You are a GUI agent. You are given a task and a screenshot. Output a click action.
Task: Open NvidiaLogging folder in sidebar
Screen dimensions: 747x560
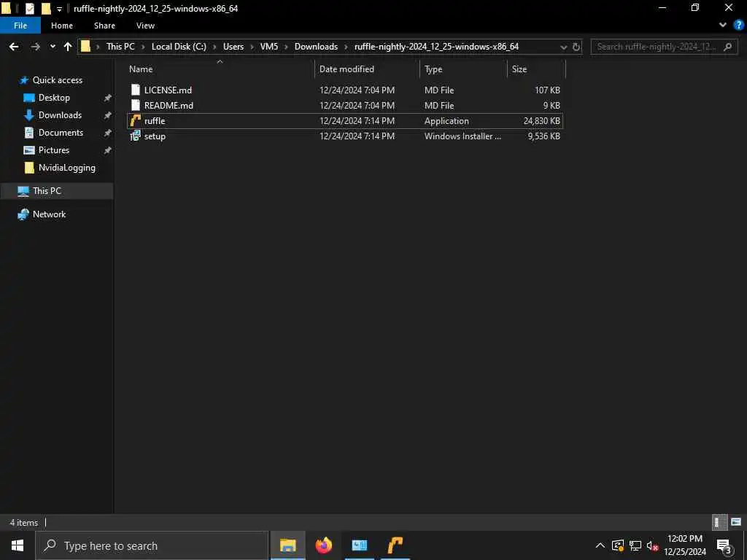pos(66,168)
